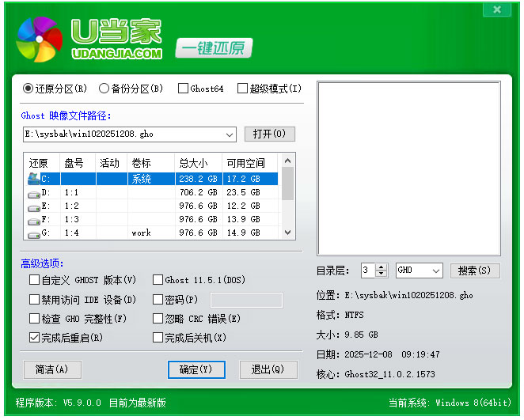Click the C: system drive icon

34,179
